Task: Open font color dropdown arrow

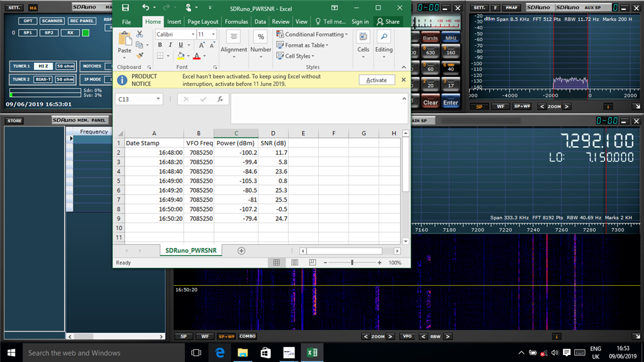Action: pos(204,56)
